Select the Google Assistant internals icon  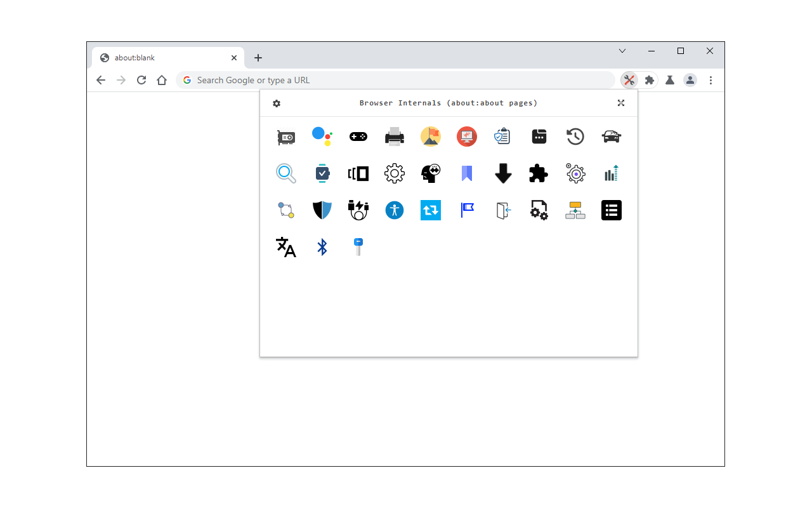322,136
